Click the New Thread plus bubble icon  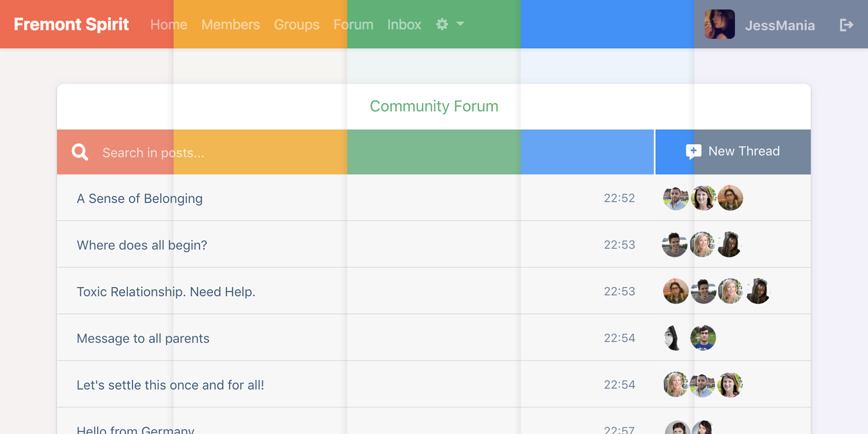tap(694, 151)
